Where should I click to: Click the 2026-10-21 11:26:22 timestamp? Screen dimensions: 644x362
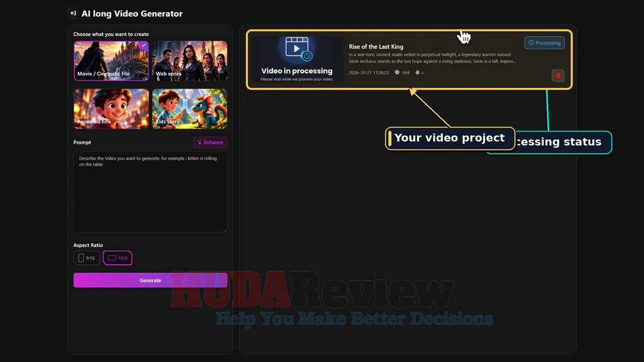369,73
